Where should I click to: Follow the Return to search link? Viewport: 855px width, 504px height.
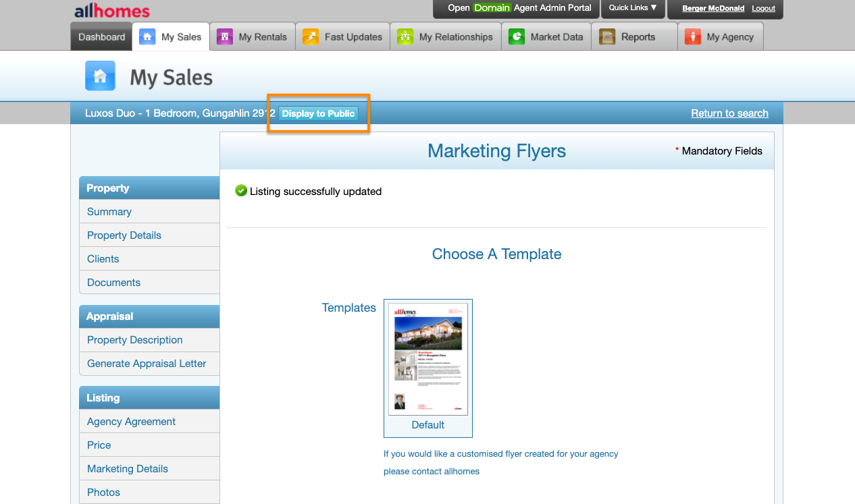pyautogui.click(x=729, y=113)
